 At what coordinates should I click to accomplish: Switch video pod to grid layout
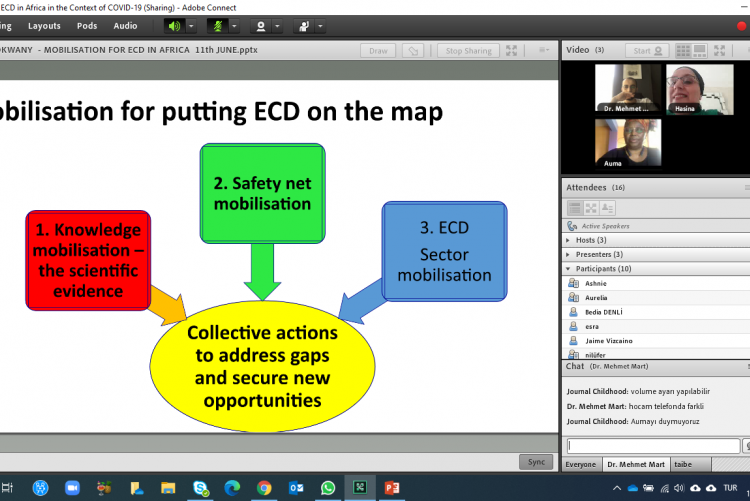coord(684,50)
